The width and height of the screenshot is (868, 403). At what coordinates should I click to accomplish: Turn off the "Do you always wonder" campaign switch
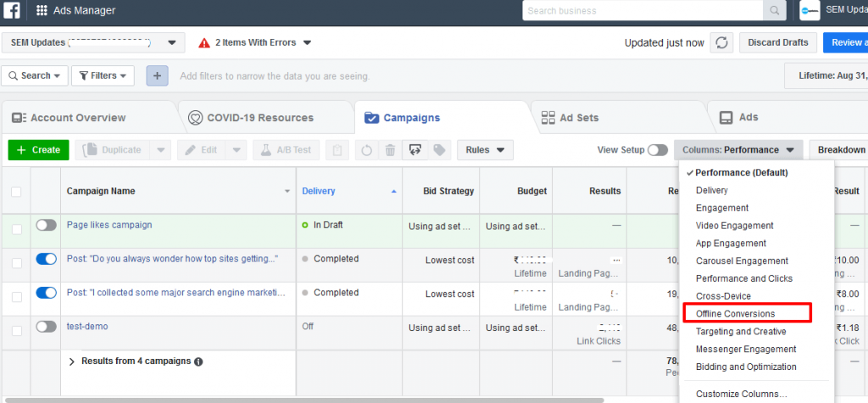tap(47, 259)
